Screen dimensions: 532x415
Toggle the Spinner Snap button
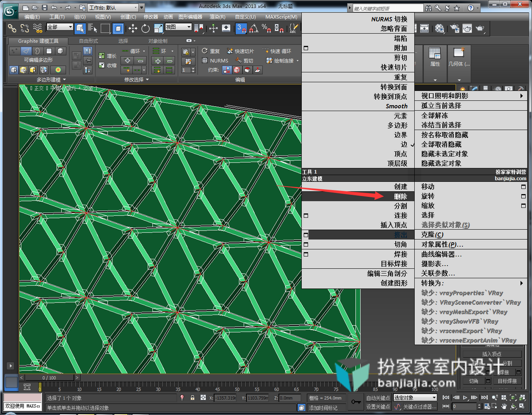pos(279,28)
